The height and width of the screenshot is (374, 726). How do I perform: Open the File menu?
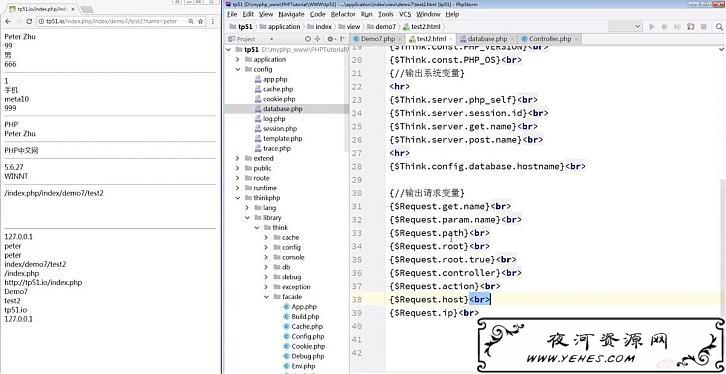[232, 14]
